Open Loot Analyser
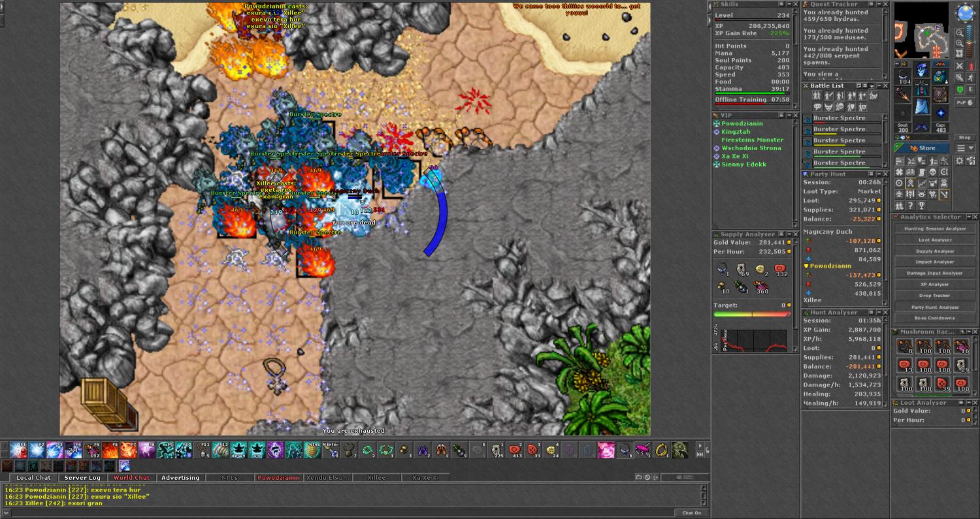This screenshot has width=980, height=519. pyautogui.click(x=935, y=240)
